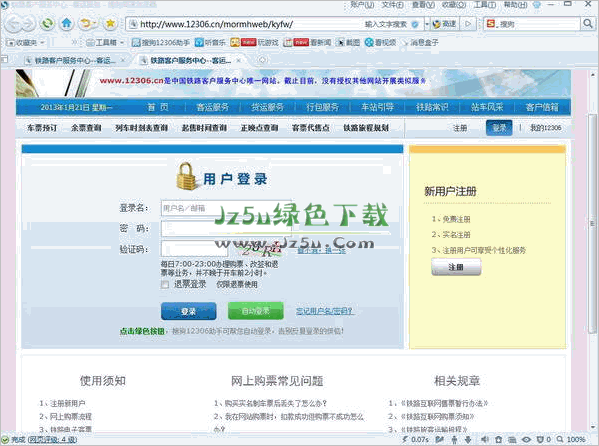
Task: Click the toolbar overflow chevron »
Action: point(74,42)
